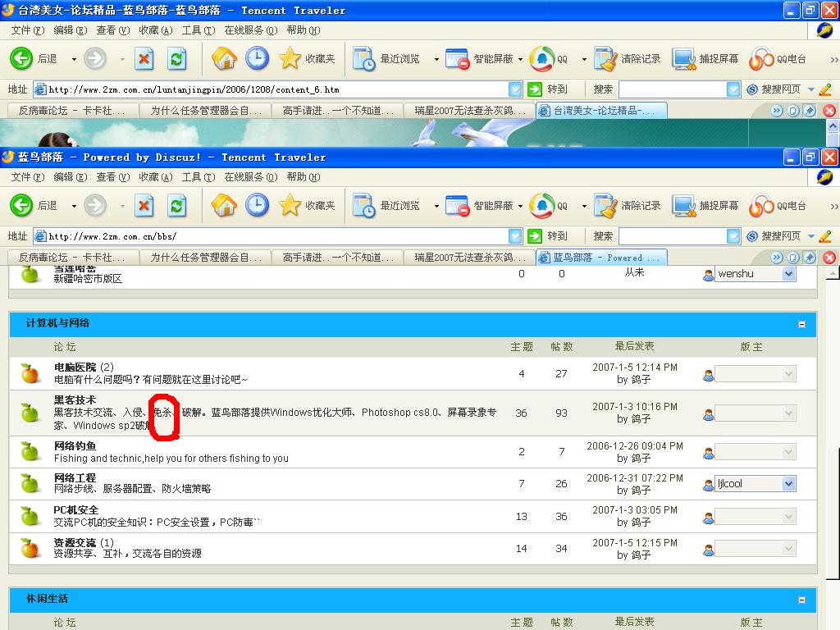This screenshot has width=840, height=630.
Task: Refresh page in front 蓝鸟部落 window
Action: pos(177,206)
